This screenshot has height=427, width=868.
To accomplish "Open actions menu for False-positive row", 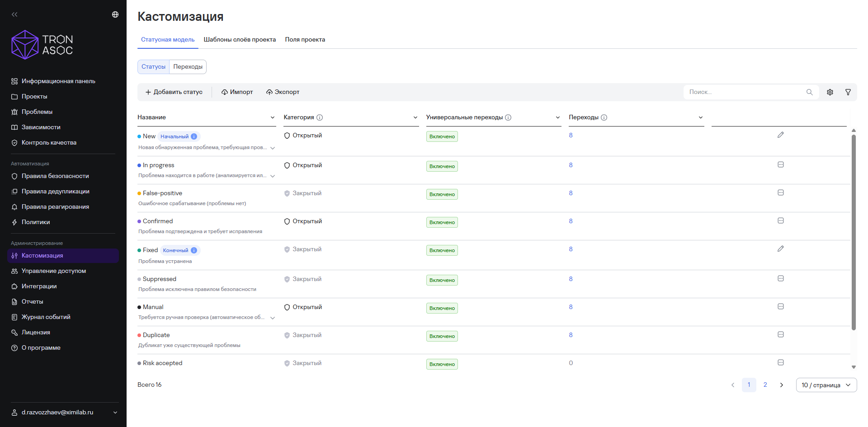I will (781, 192).
